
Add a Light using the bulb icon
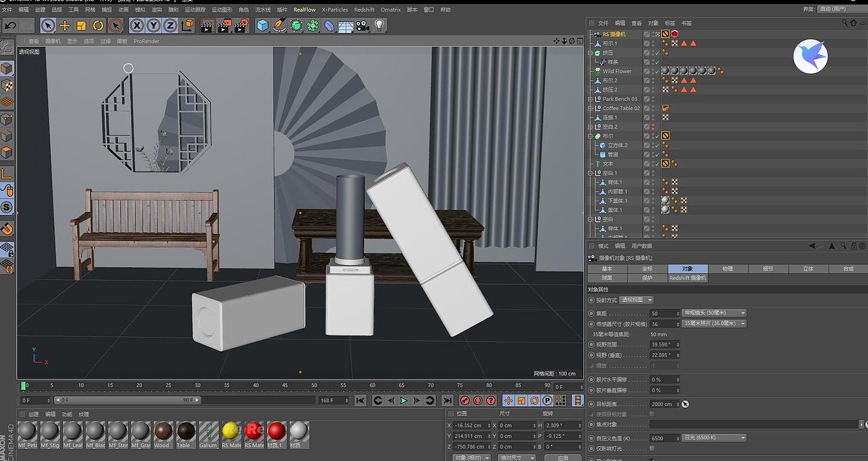[379, 26]
